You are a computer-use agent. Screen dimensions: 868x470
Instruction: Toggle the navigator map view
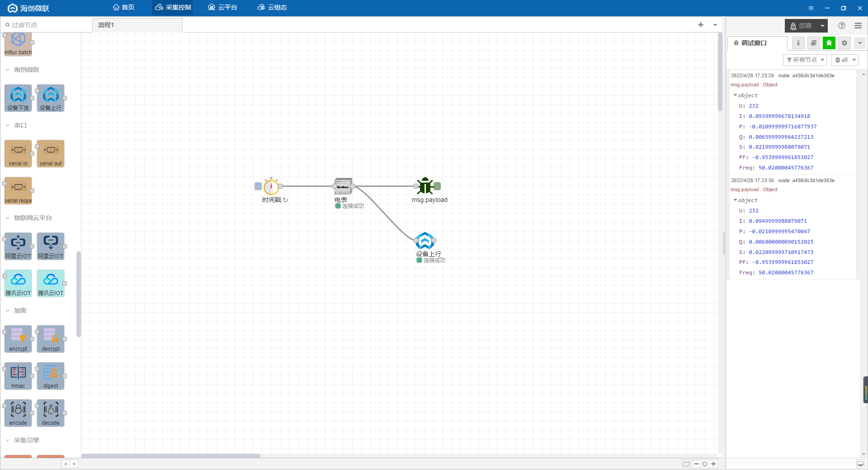pyautogui.click(x=686, y=464)
